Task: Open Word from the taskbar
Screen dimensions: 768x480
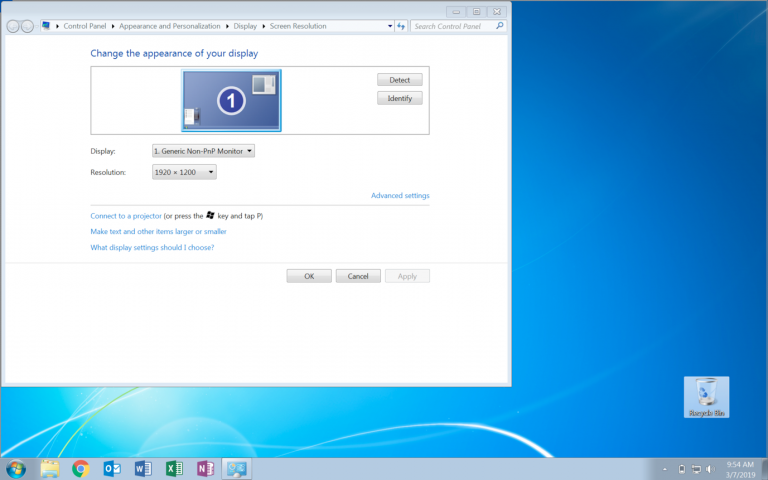Action: coord(143,469)
